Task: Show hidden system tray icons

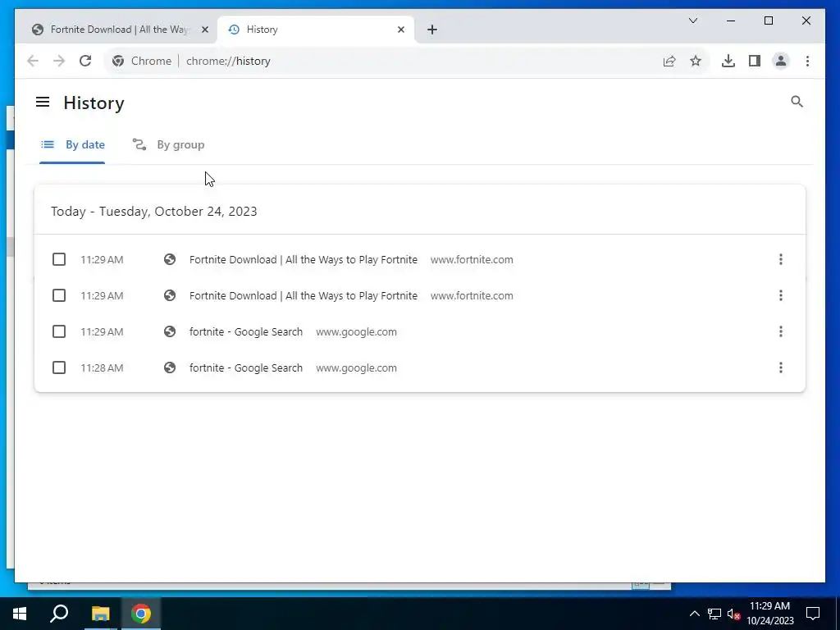Action: [x=694, y=614]
